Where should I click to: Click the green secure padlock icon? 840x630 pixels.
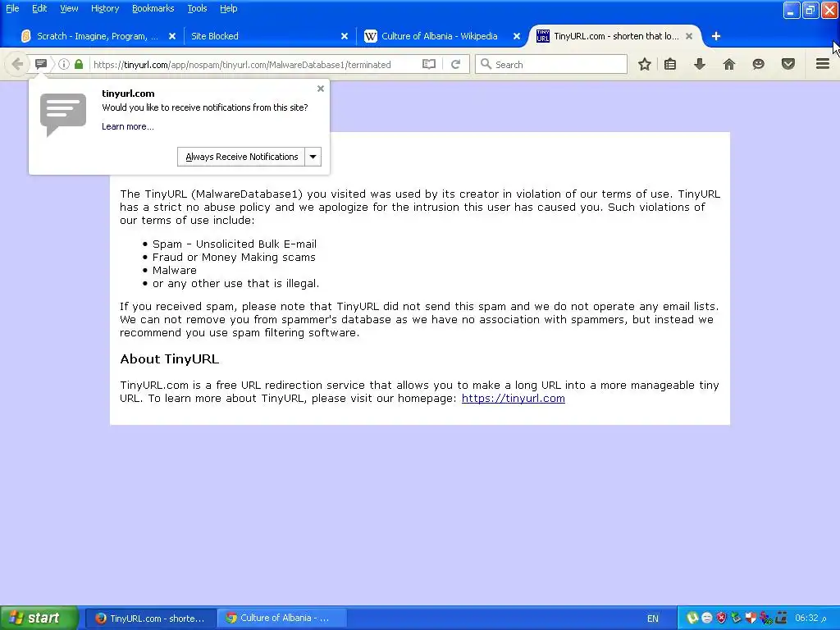[79, 64]
